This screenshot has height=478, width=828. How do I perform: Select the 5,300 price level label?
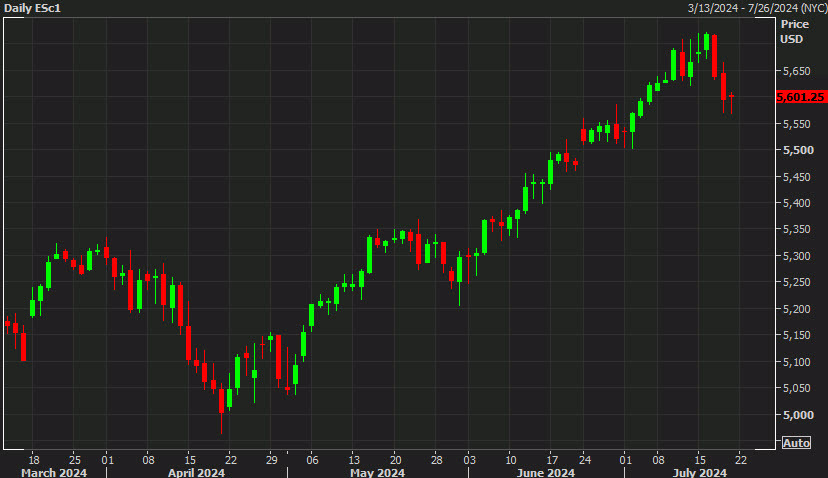click(x=796, y=256)
